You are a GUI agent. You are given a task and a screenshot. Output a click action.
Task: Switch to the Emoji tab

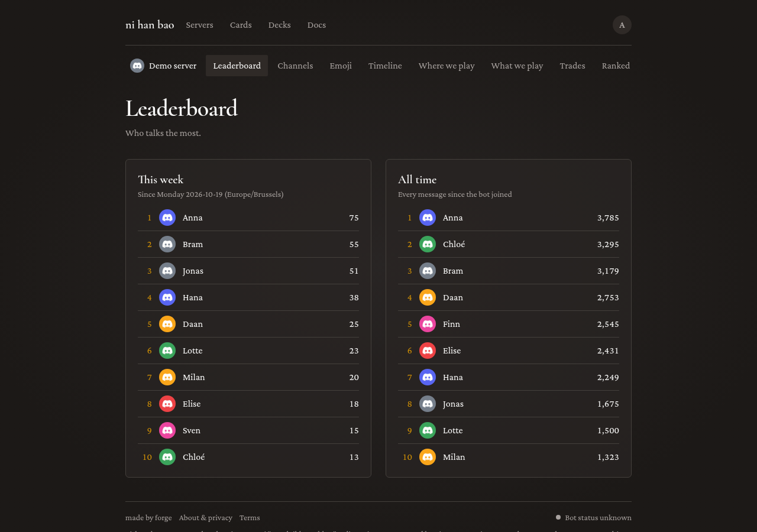pos(341,66)
